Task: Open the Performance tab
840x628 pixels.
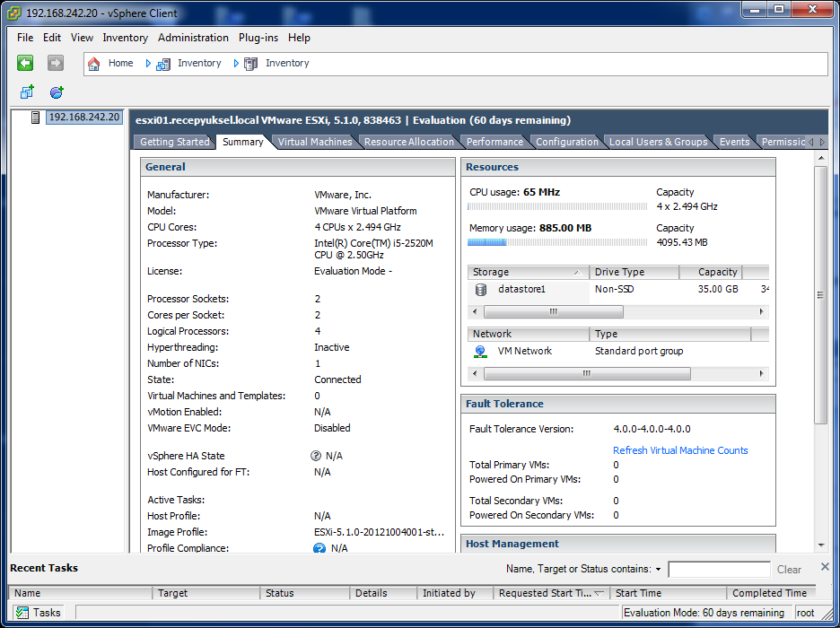Action: pos(494,142)
